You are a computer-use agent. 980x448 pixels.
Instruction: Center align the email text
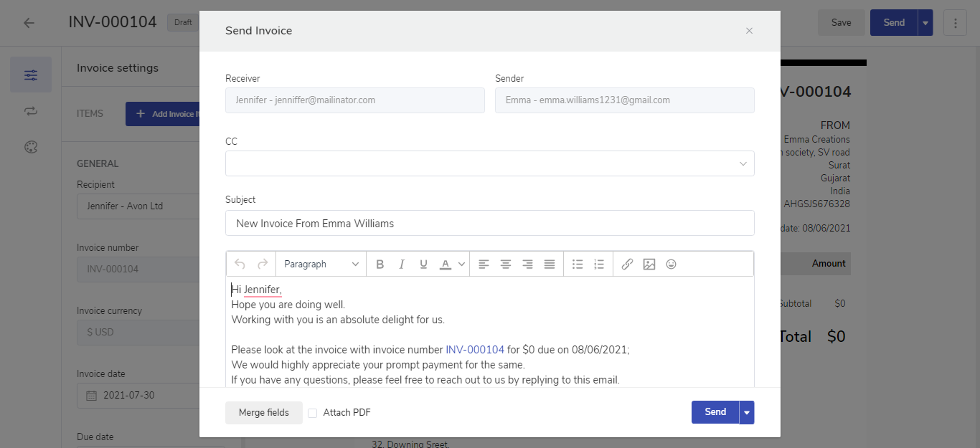click(506, 264)
